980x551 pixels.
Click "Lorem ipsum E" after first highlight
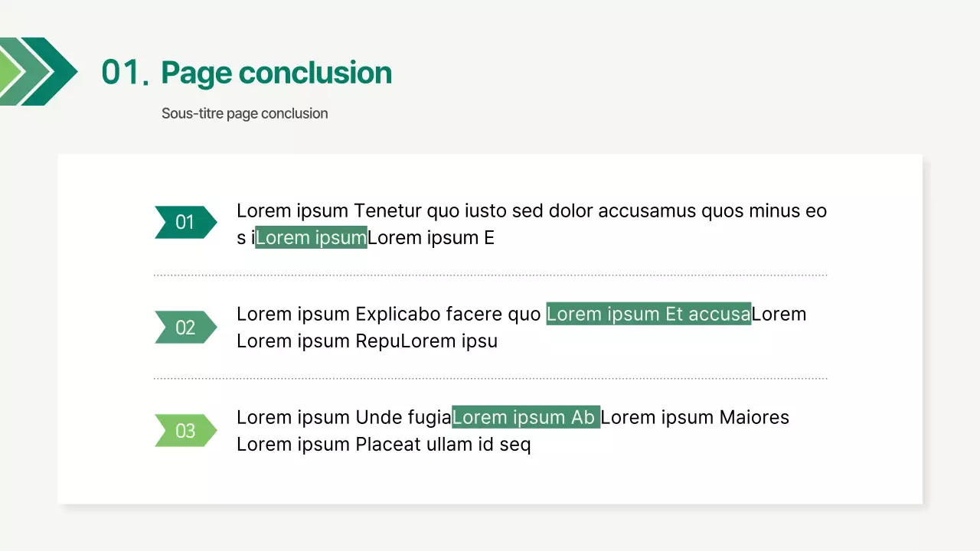(x=431, y=238)
